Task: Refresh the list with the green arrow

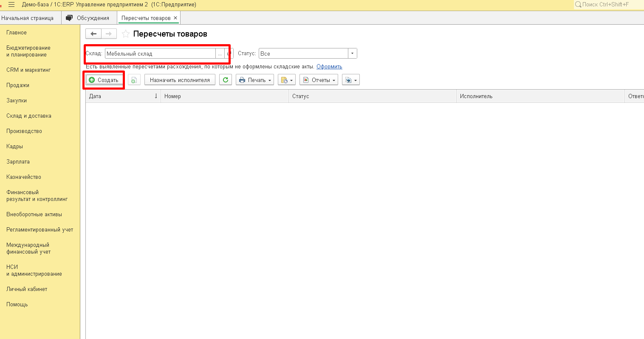Action: pyautogui.click(x=226, y=80)
